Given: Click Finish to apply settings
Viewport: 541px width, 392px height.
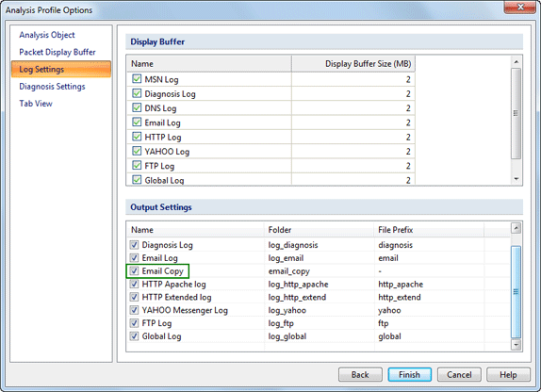Looking at the screenshot, I should [410, 374].
